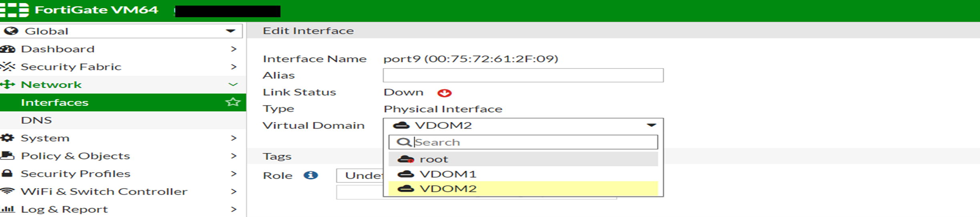Collapse the Network menu section
Image resolution: width=980 pixels, height=217 pixels.
pyautogui.click(x=233, y=84)
